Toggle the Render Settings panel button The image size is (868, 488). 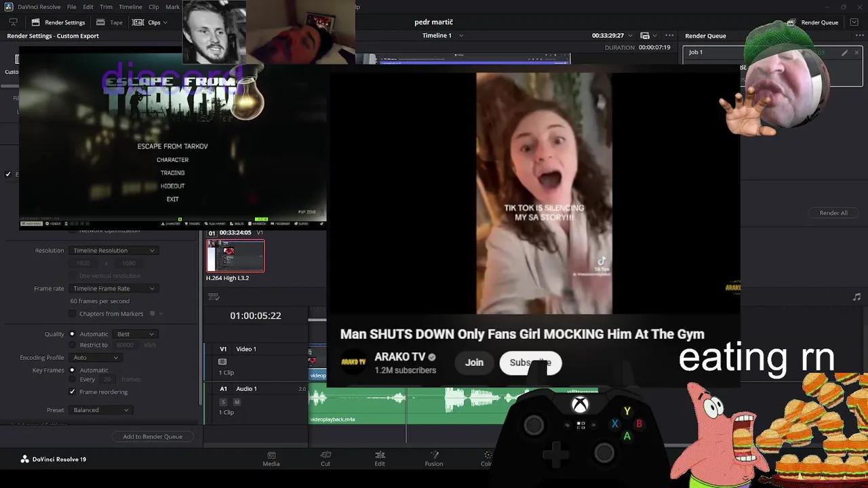[58, 22]
